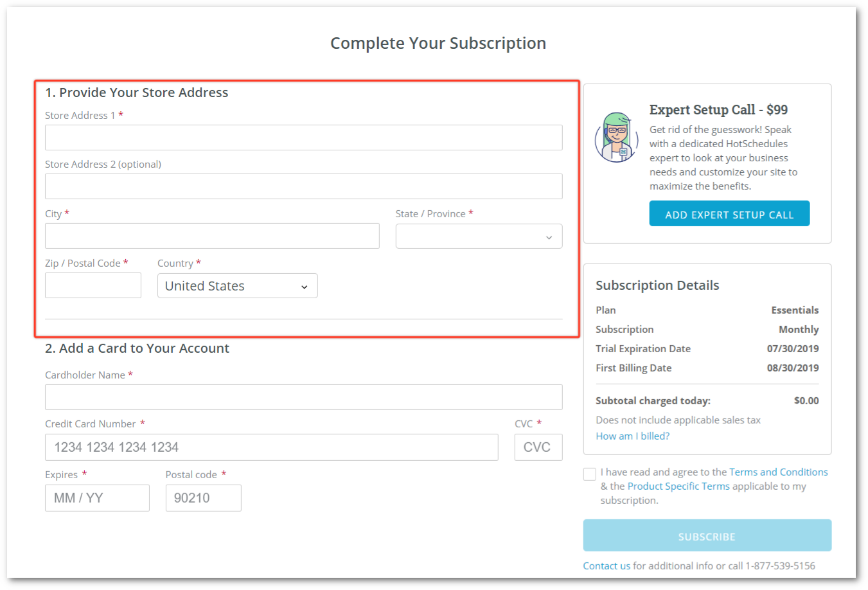Focus the Store Address 1 field
Image resolution: width=868 pixels, height=590 pixels.
pyautogui.click(x=303, y=138)
